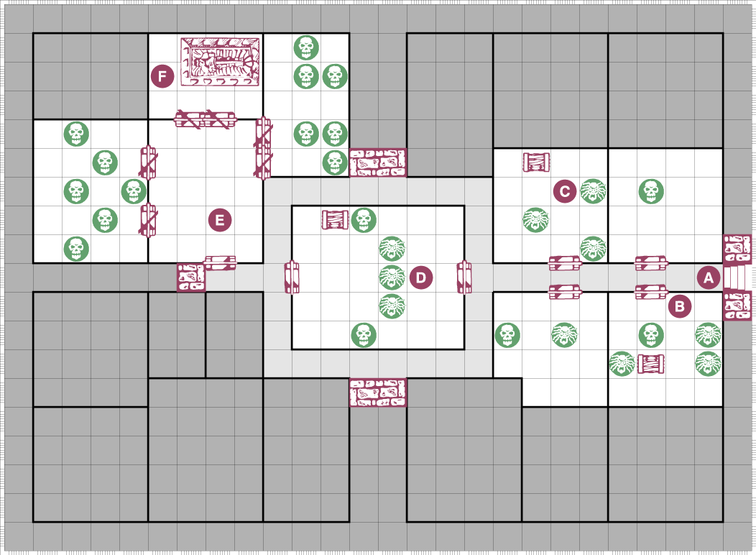Open the door on room B's top wall
Screen dimensions: 756x555
point(651,292)
